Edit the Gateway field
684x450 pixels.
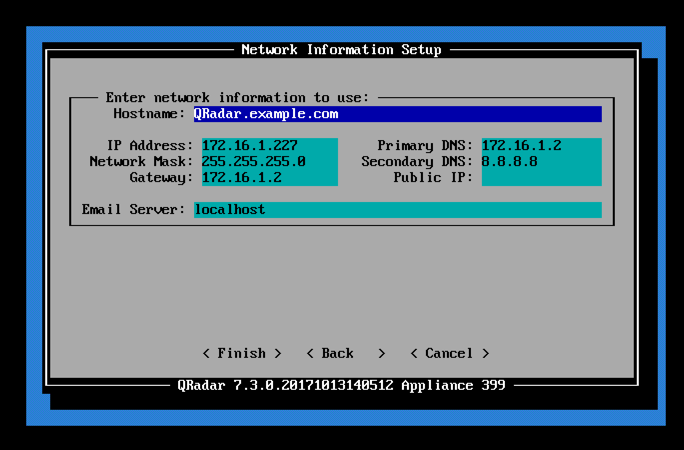point(270,178)
